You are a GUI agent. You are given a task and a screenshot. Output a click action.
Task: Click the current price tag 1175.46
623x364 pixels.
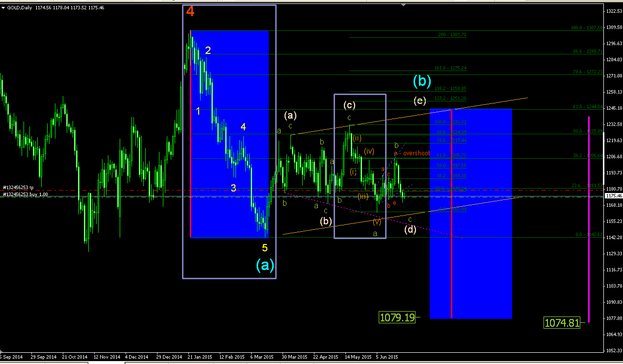point(613,195)
